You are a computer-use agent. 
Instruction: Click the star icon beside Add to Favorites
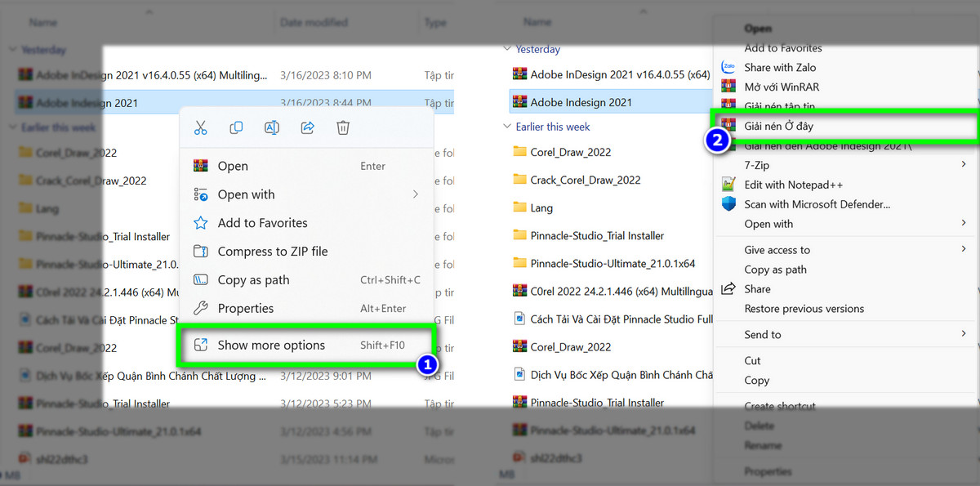tap(201, 223)
